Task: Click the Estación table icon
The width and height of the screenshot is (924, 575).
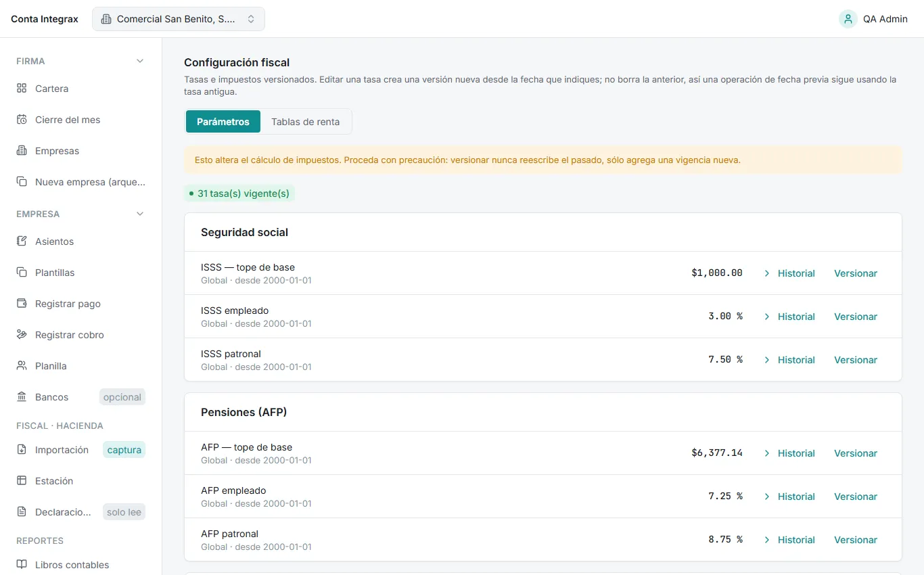Action: tap(22, 481)
